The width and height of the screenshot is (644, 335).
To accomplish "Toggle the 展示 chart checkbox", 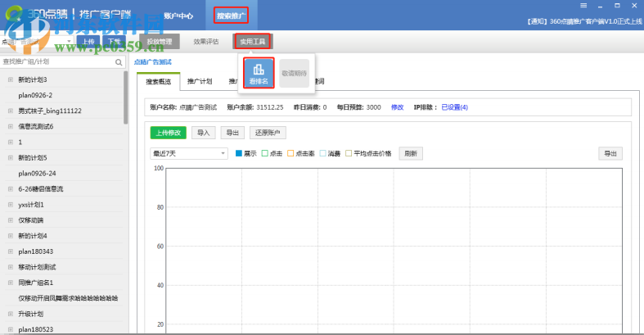I will [239, 153].
